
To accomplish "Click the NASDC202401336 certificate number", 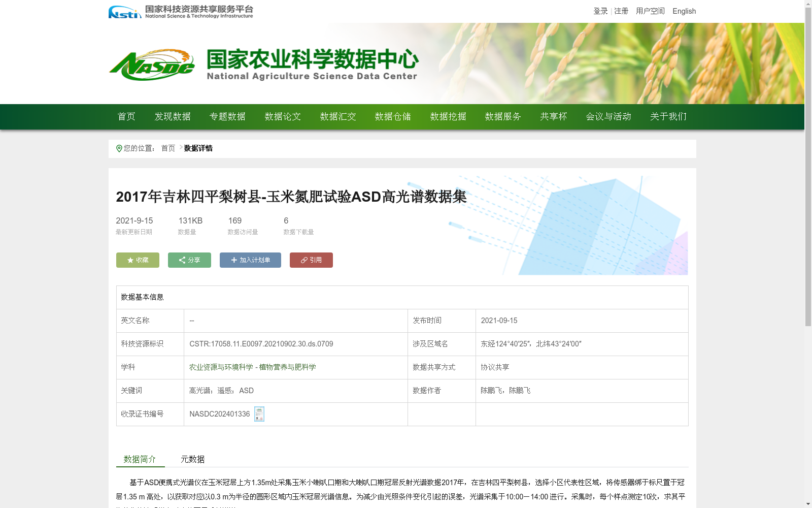I will (219, 414).
